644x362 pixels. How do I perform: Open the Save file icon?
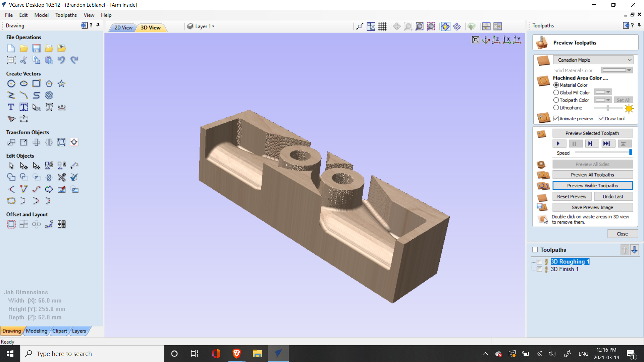point(36,48)
